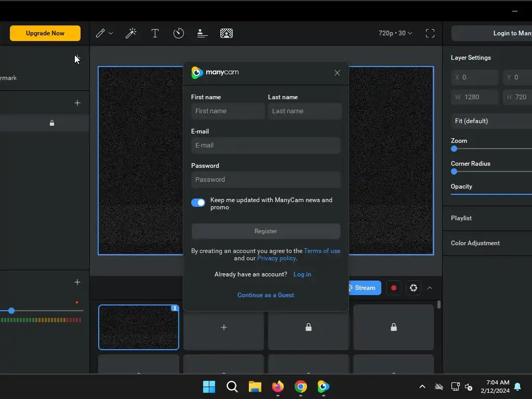The width and height of the screenshot is (532, 399).
Task: Open the Timer clock tool
Action: click(179, 33)
